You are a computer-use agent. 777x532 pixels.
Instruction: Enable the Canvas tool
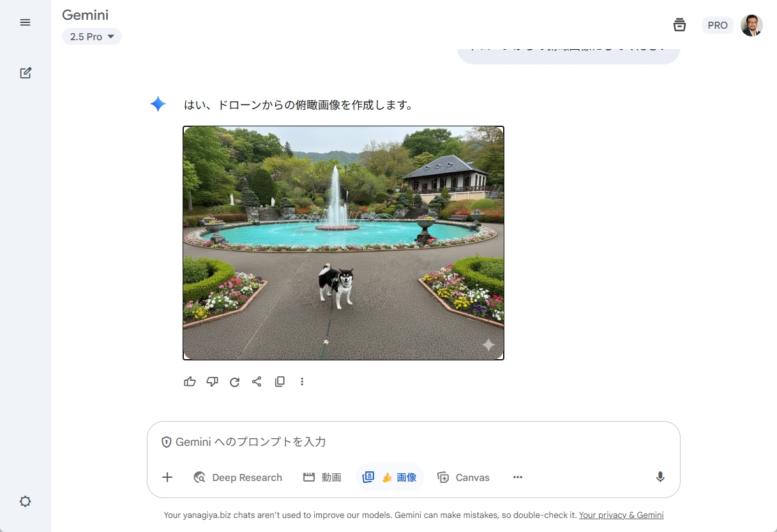(464, 477)
